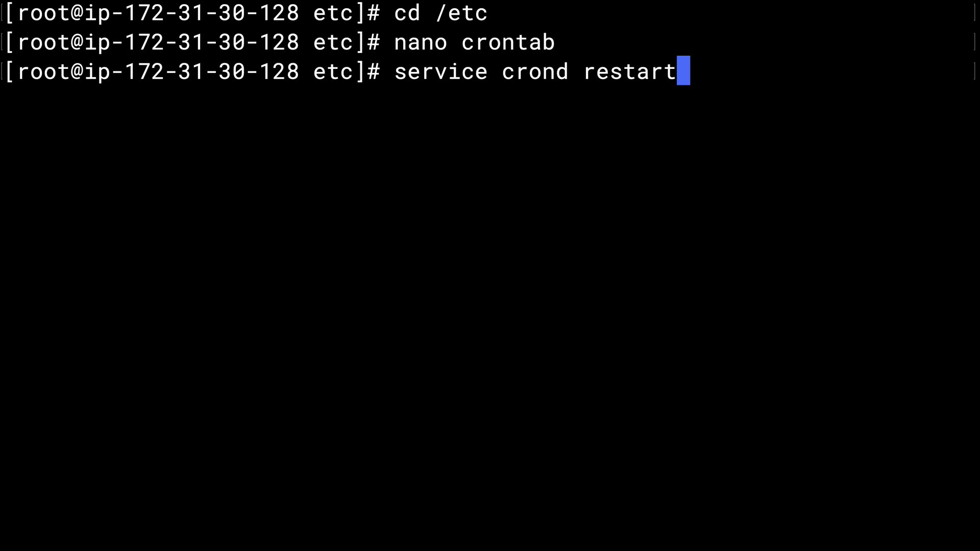Click the word "service" in the third line

click(x=440, y=71)
